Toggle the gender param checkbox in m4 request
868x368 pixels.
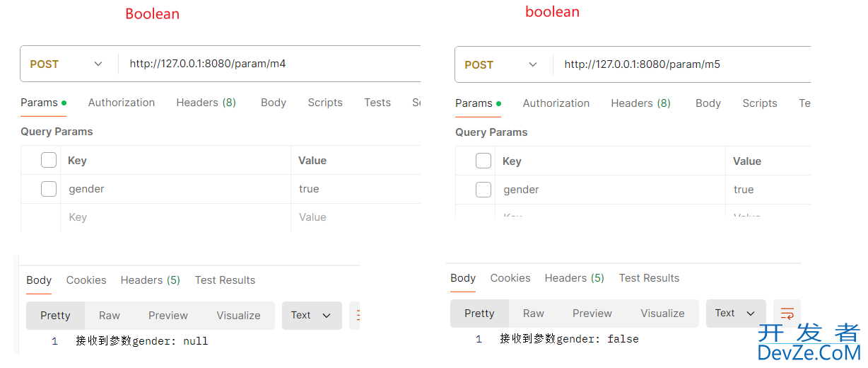[x=49, y=189]
